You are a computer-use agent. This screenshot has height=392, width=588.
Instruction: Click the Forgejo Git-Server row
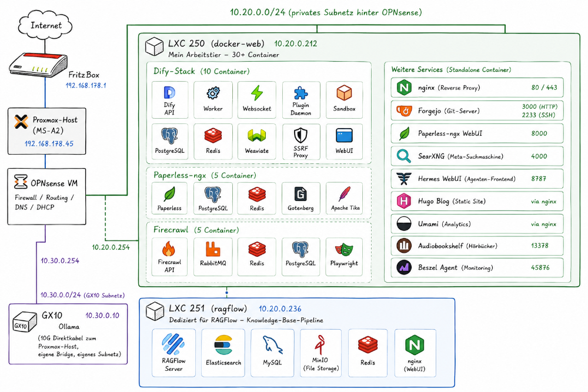(477, 110)
